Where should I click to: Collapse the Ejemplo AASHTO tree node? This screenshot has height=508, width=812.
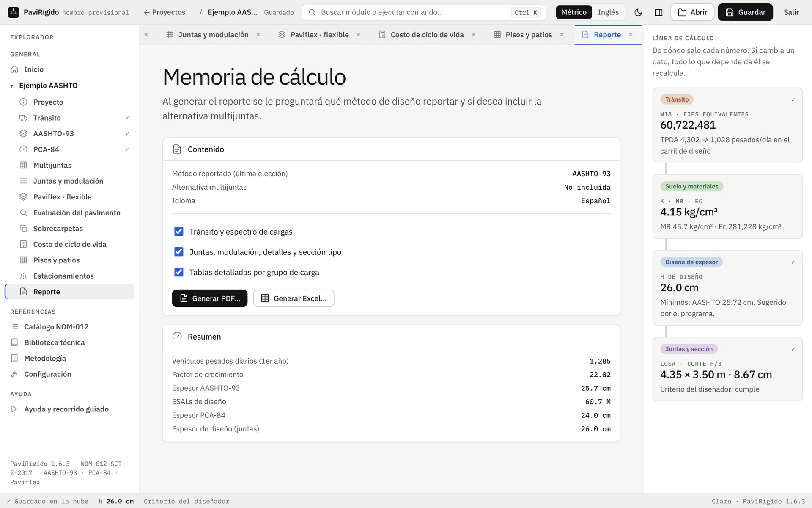pos(11,86)
